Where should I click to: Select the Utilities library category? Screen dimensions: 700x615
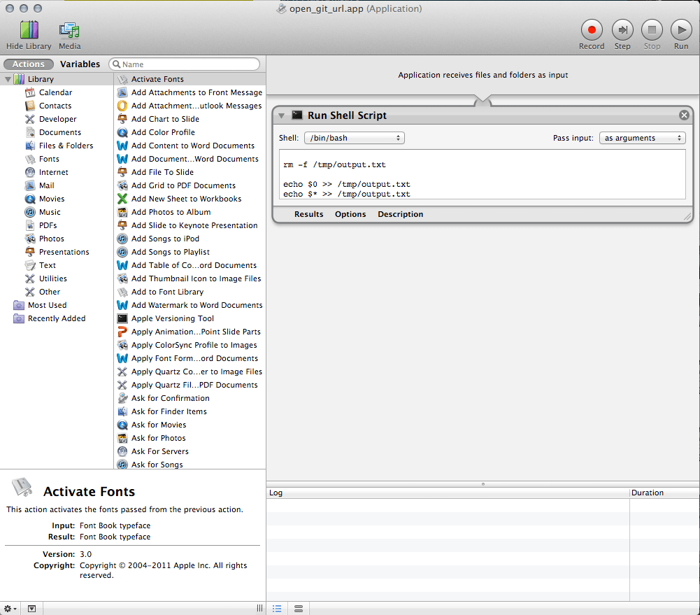coord(52,278)
